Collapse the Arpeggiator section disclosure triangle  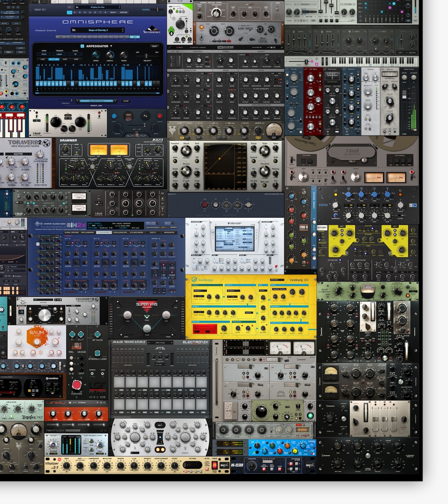coord(111,46)
